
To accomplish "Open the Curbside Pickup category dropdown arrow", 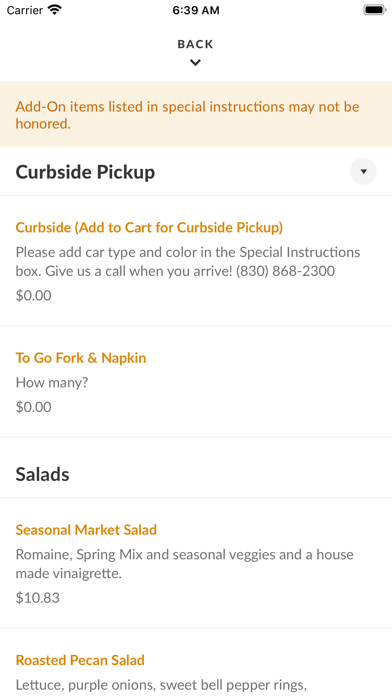I will [363, 171].
